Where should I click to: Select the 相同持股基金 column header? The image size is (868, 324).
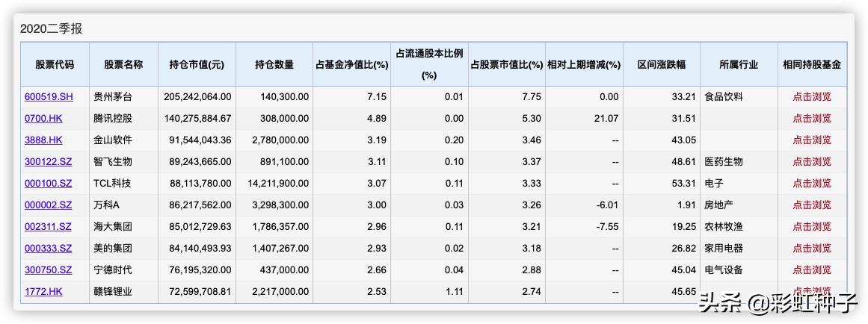812,64
